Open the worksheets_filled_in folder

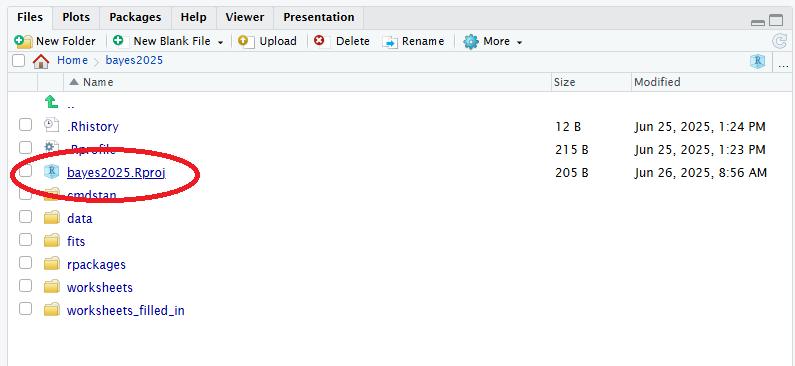tap(126, 310)
